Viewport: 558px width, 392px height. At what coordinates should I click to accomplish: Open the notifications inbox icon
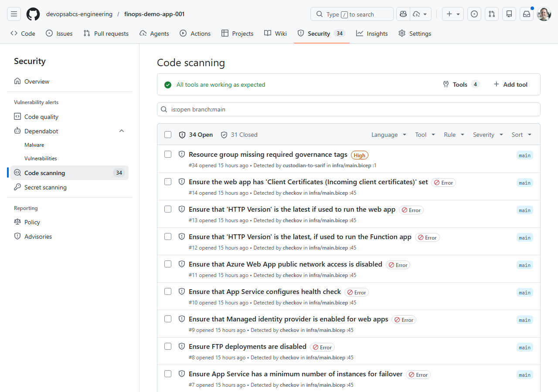[526, 14]
